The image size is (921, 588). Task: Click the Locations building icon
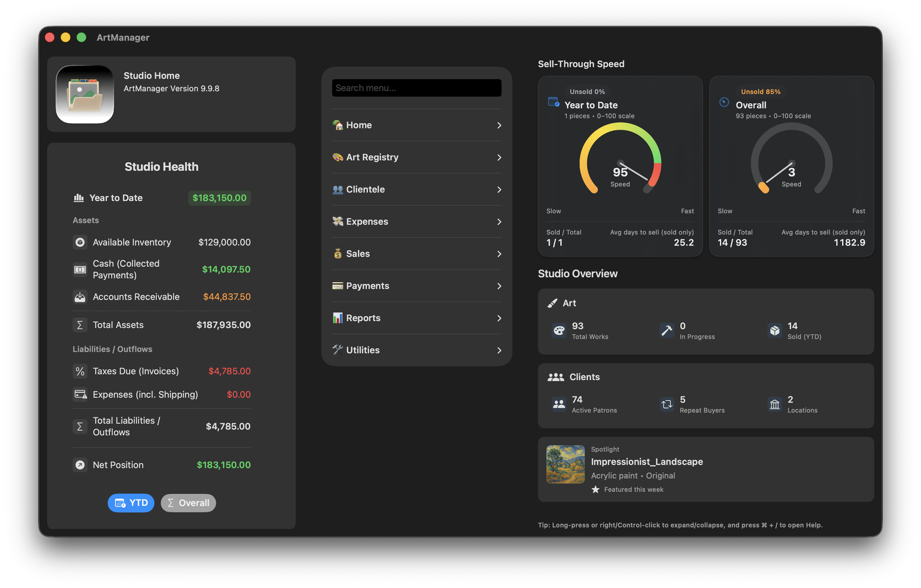[x=774, y=404]
